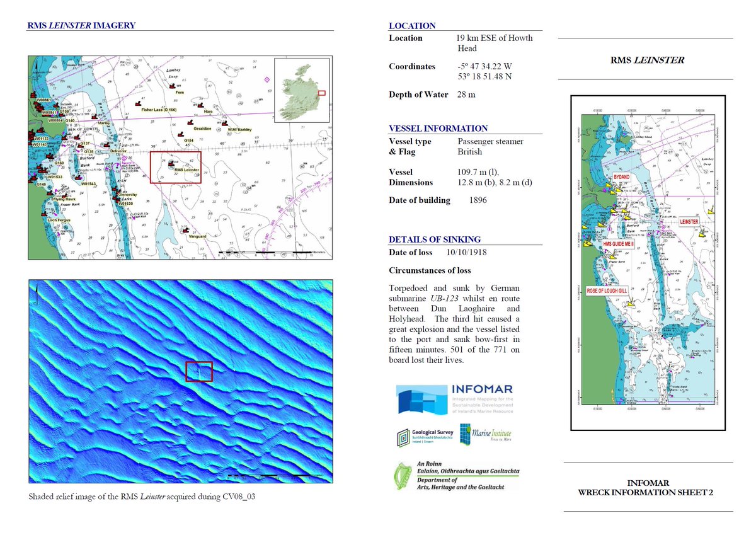Click the Marine Institute logo

click(485, 434)
